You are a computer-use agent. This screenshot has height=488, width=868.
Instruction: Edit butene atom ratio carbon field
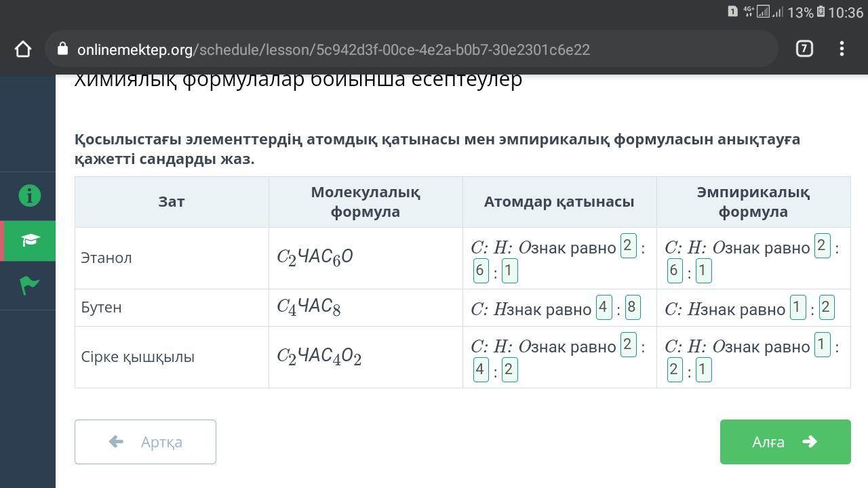(604, 307)
